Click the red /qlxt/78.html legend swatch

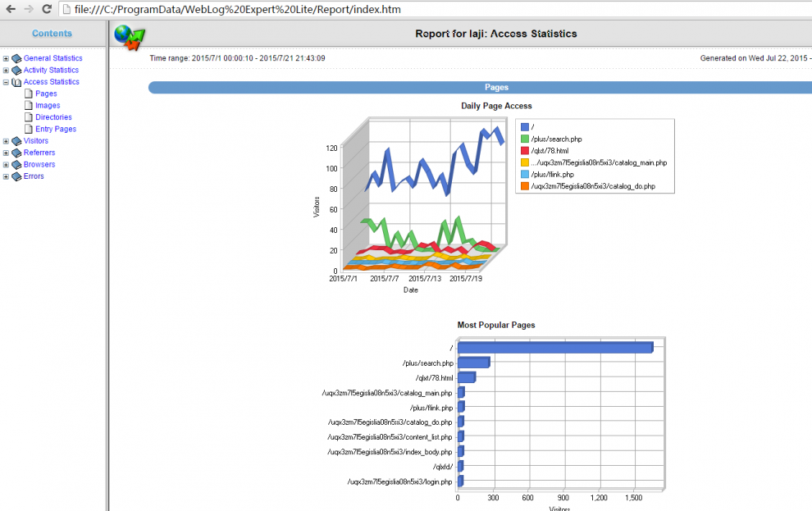point(525,151)
